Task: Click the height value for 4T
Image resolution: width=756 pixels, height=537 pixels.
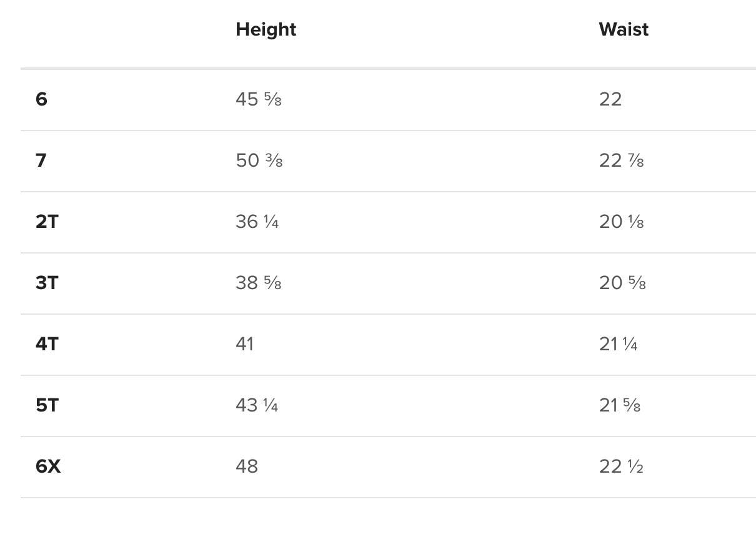Action: click(244, 344)
